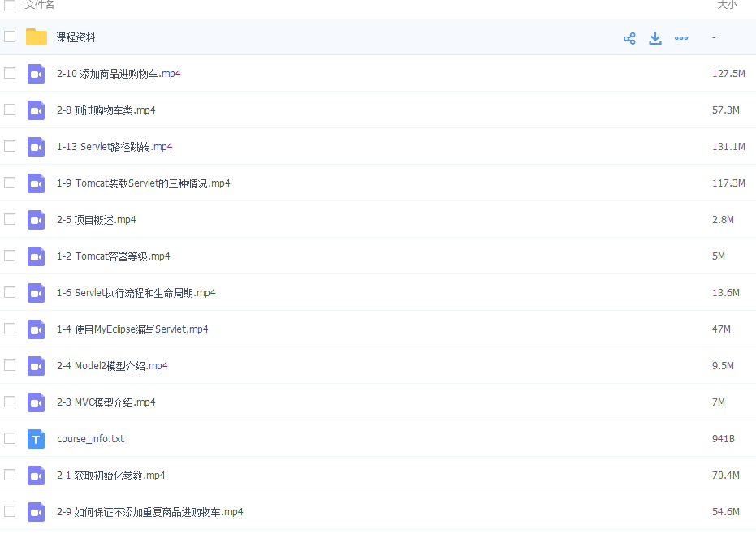Click the 70.4M size value
The height and width of the screenshot is (551, 756).
coord(726,476)
